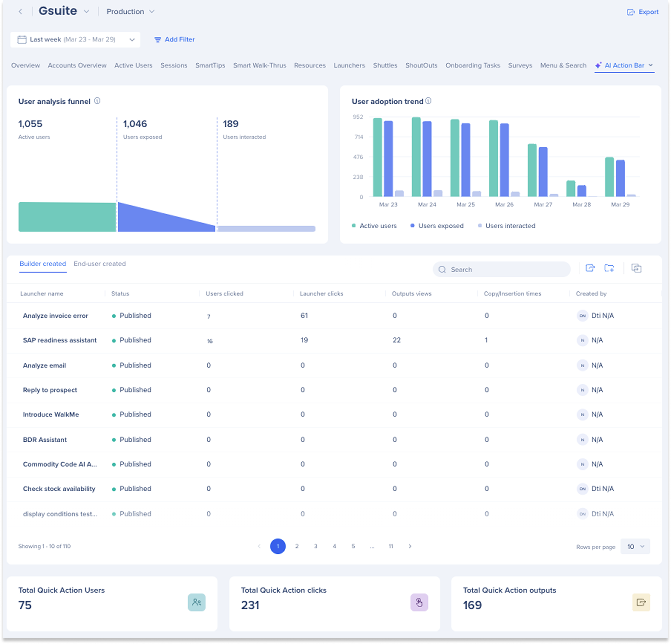Click the table export share icon
671x644 pixels.
pyautogui.click(x=590, y=268)
